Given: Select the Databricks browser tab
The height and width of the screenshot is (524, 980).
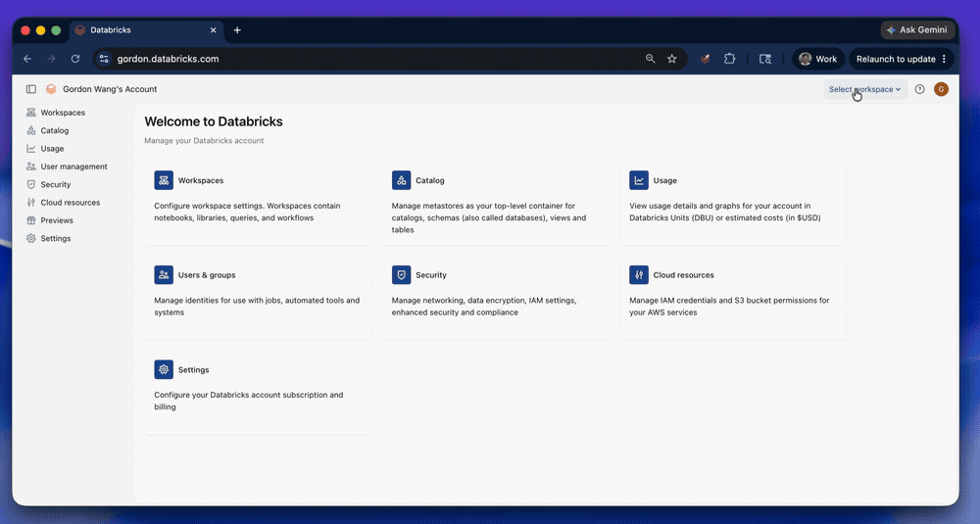Looking at the screenshot, I should click(x=147, y=30).
